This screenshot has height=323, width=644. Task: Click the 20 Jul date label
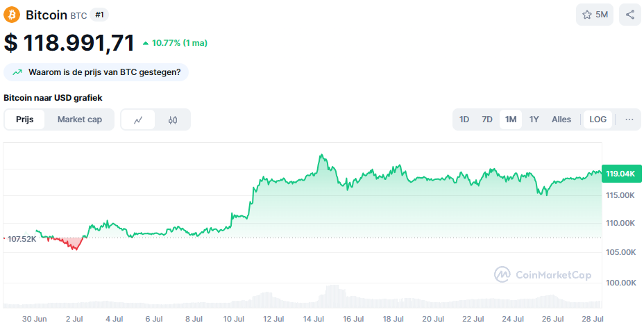point(433,319)
